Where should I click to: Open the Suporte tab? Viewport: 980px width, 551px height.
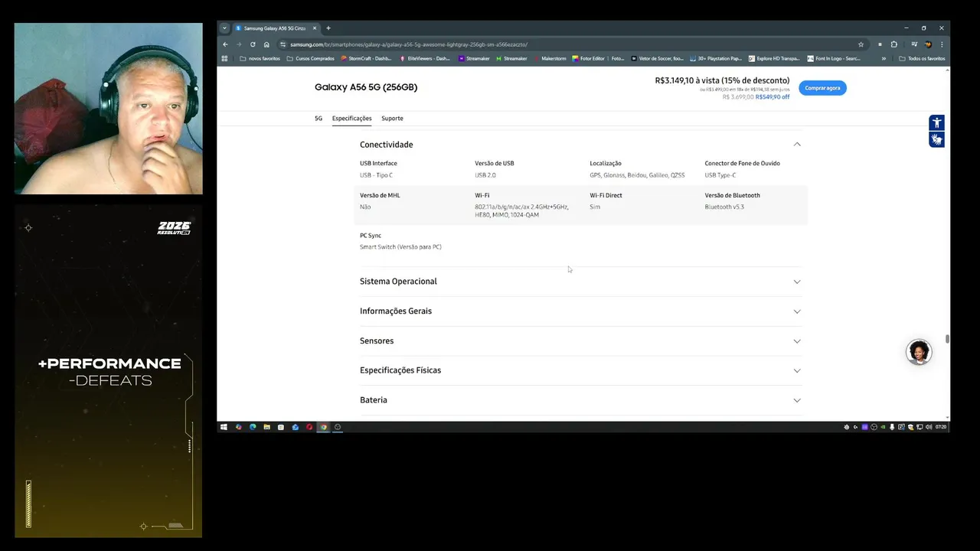(392, 119)
